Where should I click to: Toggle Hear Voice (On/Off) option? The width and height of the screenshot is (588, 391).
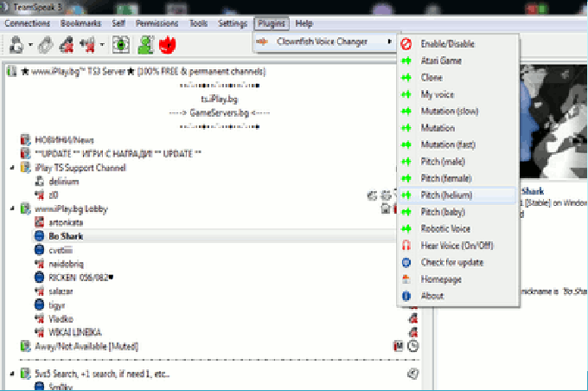(457, 246)
